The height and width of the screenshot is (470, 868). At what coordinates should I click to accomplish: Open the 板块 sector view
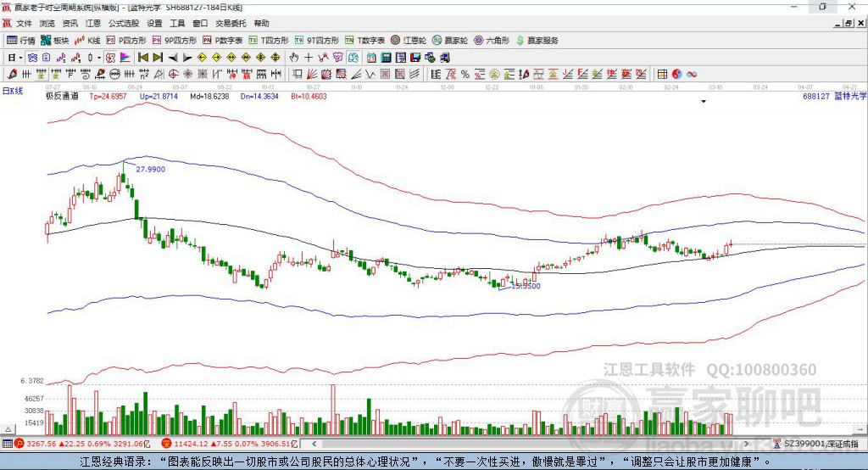coord(54,41)
